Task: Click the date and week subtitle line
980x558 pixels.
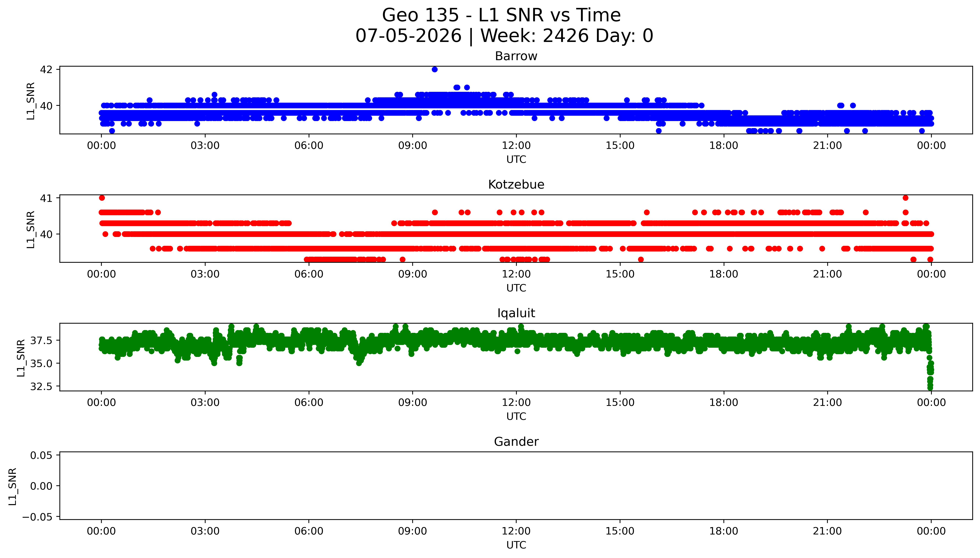Action: [504, 36]
